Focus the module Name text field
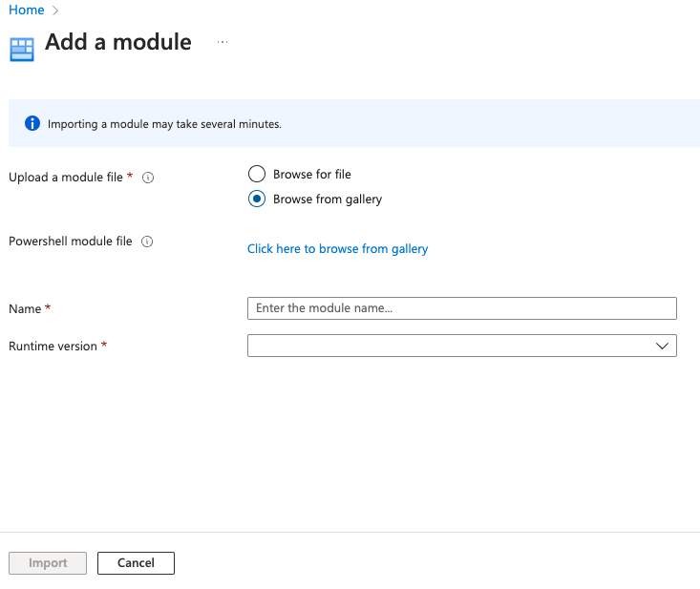This screenshot has width=700, height=589. (461, 308)
